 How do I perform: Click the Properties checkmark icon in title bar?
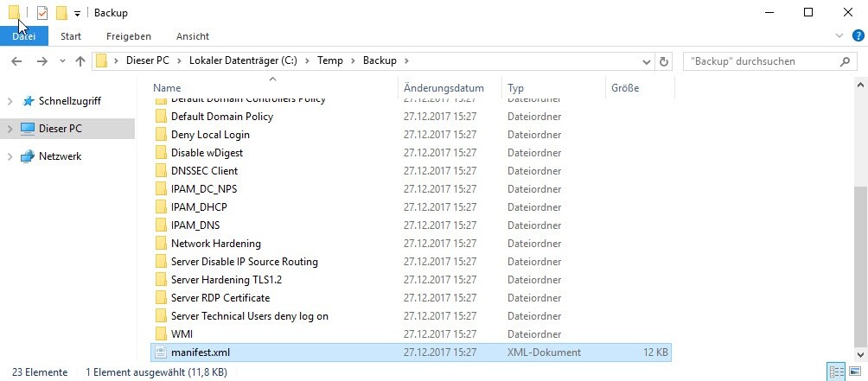pos(42,13)
